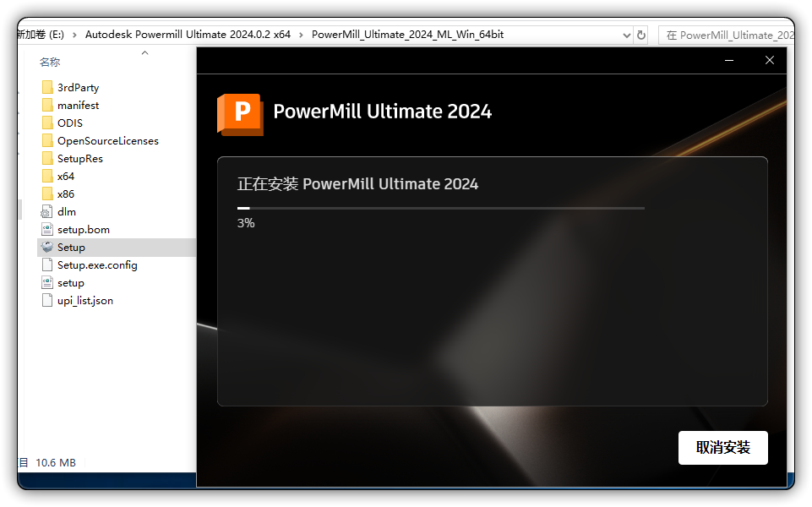
Task: Click the dlm file icon
Action: tap(47, 211)
